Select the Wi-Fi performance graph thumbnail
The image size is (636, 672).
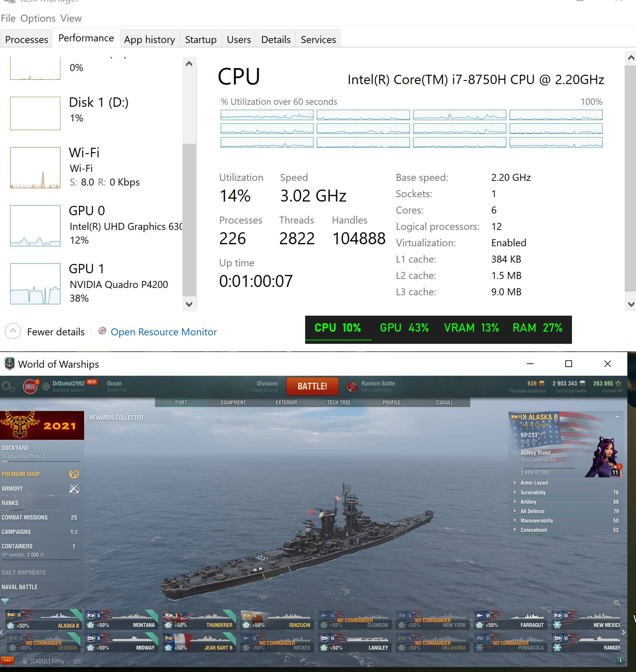35,167
